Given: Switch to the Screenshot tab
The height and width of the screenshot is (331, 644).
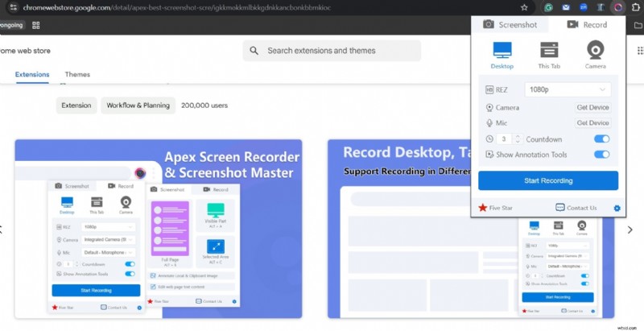Looking at the screenshot, I should [510, 24].
